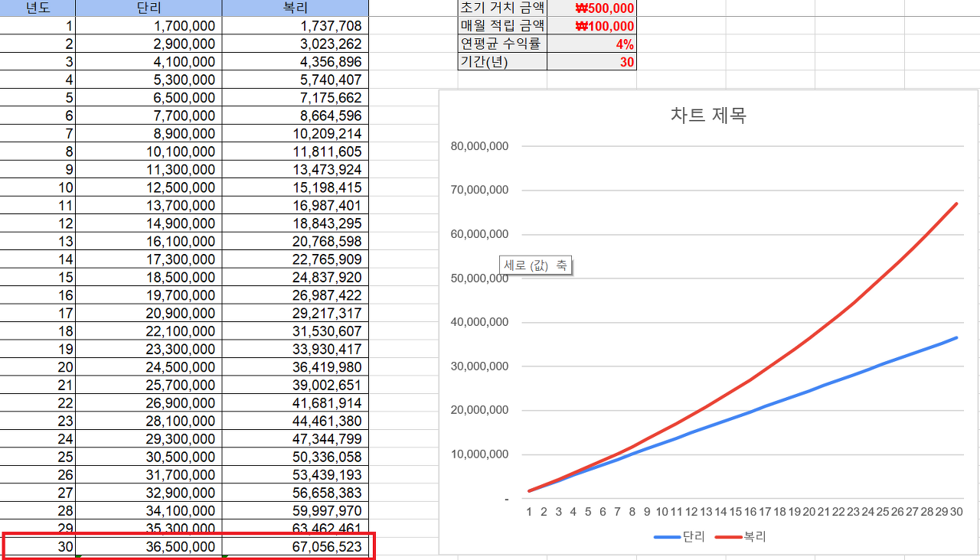Image resolution: width=980 pixels, height=560 pixels.
Task: Click cell with value 1,700,000
Action: click(x=149, y=26)
